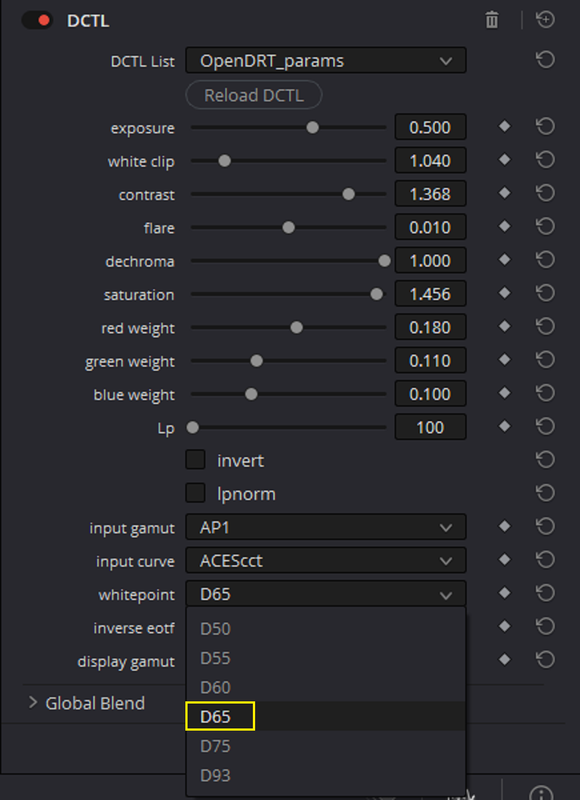Screen dimensions: 580x800
Task: Add keyframe for exposure
Action: (x=505, y=127)
